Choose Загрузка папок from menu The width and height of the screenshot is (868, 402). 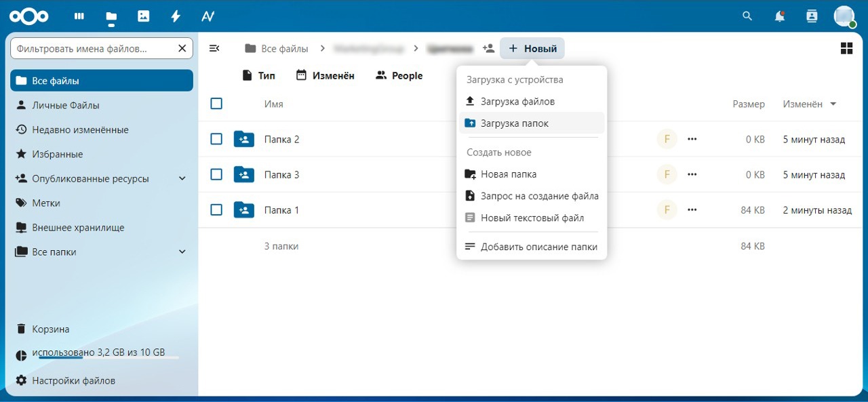(x=532, y=123)
